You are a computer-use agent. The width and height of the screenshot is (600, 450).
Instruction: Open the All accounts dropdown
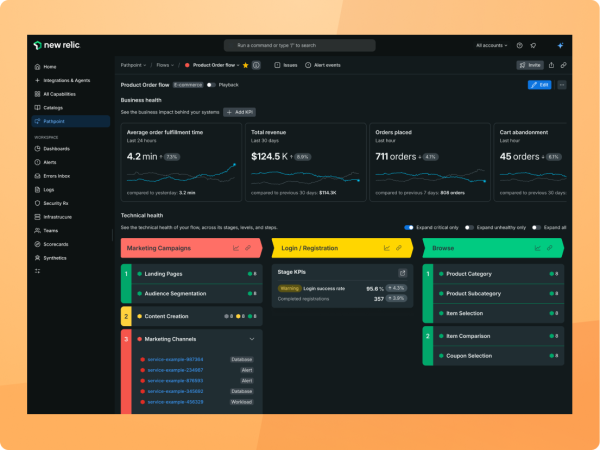coord(491,46)
